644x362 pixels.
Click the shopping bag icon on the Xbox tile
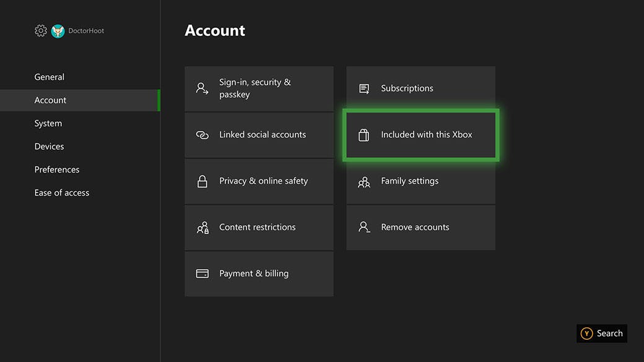point(364,135)
